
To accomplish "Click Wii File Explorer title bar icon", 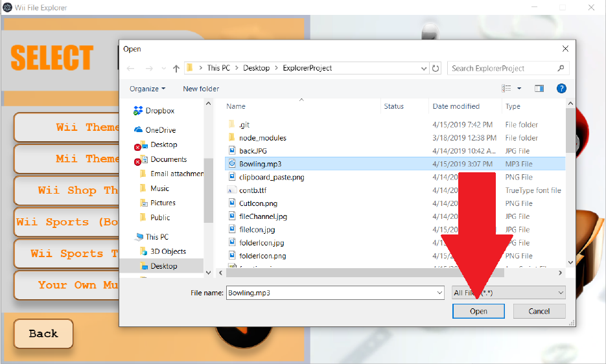I will (7, 7).
